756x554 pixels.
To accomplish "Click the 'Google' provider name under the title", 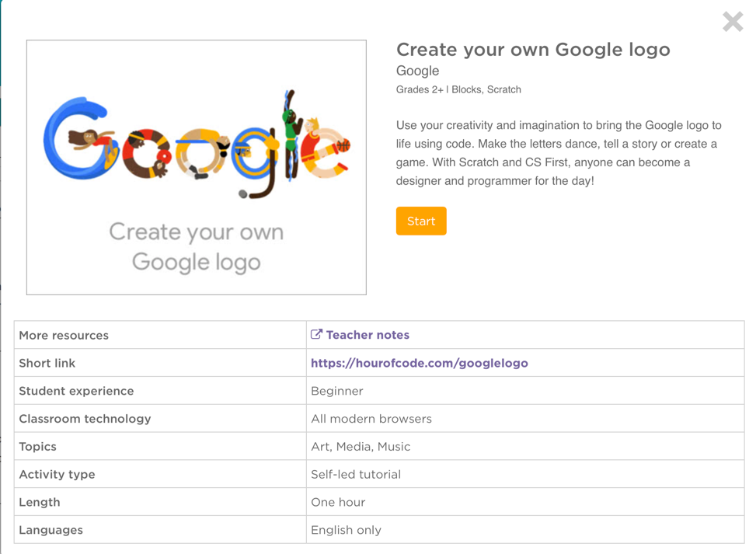I will pos(417,71).
